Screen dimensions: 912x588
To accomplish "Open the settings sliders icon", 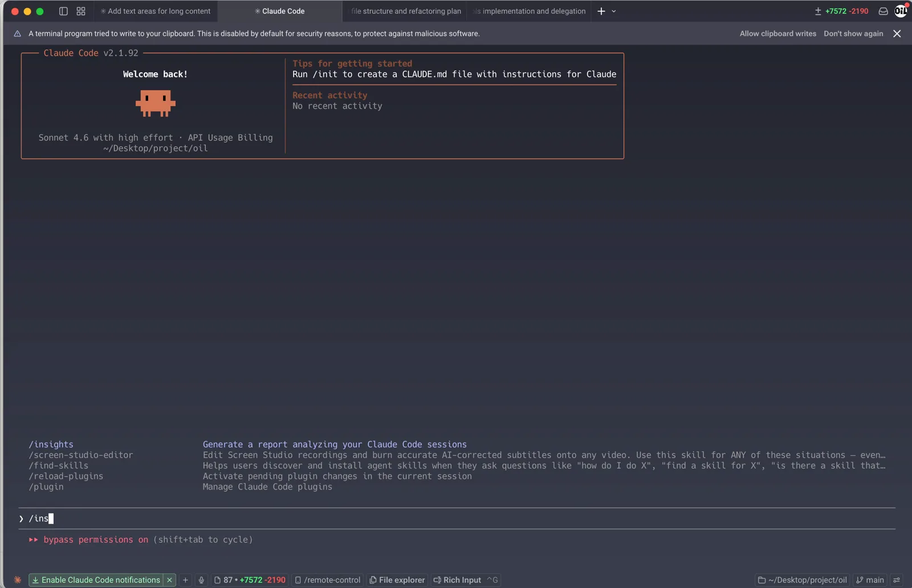I will (897, 580).
